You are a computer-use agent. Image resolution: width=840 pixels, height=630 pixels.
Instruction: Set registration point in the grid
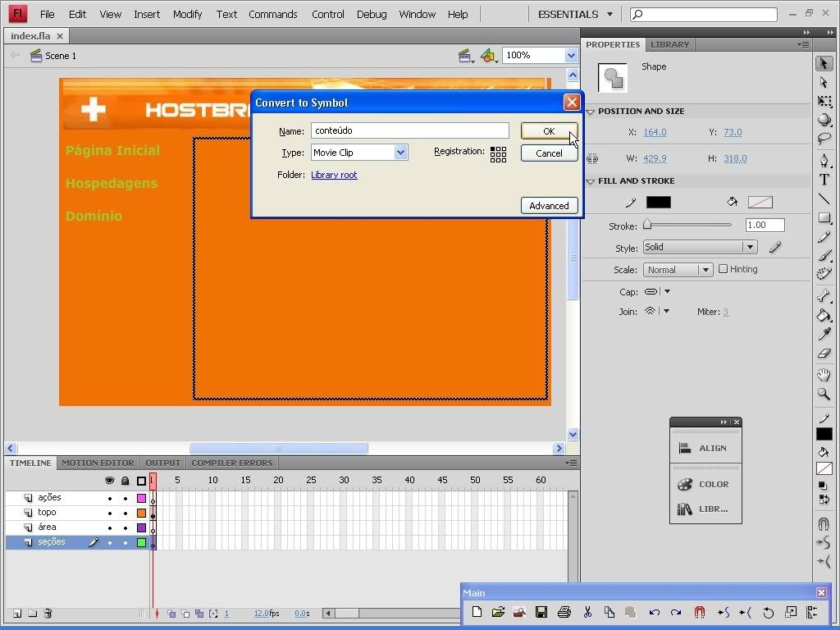[x=498, y=154]
